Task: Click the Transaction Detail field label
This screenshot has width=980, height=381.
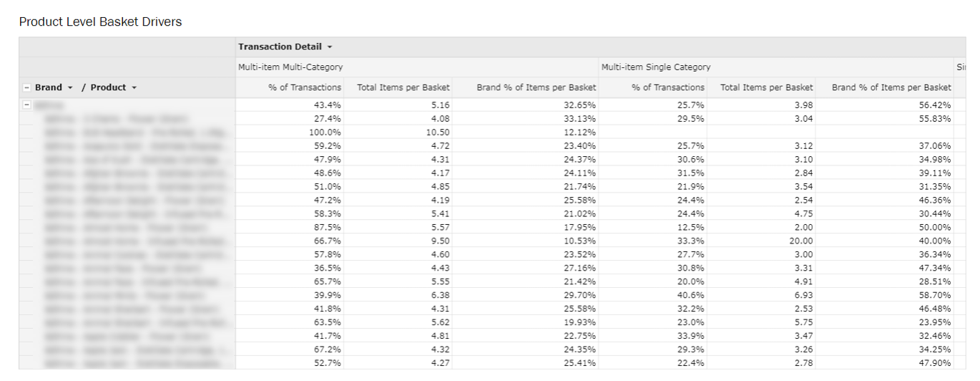Action: coord(280,47)
